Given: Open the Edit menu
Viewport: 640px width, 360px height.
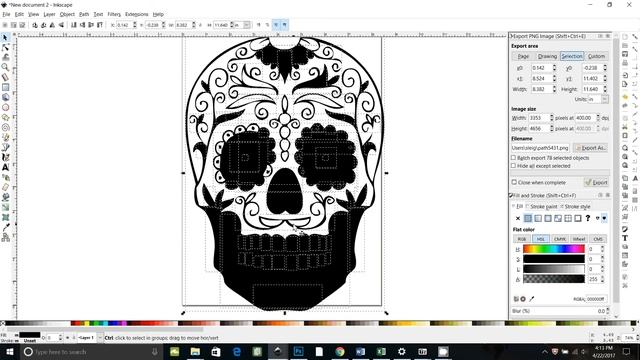Looking at the screenshot, I should (x=19, y=14).
